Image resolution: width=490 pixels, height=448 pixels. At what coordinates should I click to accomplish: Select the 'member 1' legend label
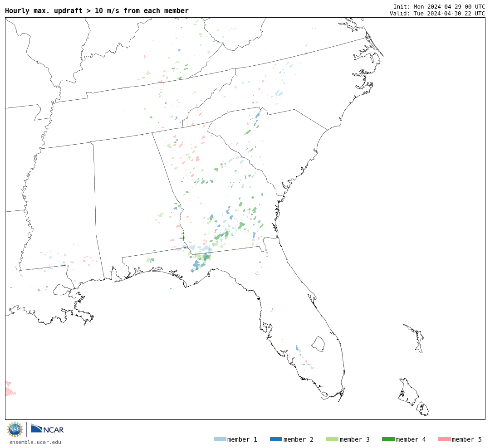pos(242,439)
